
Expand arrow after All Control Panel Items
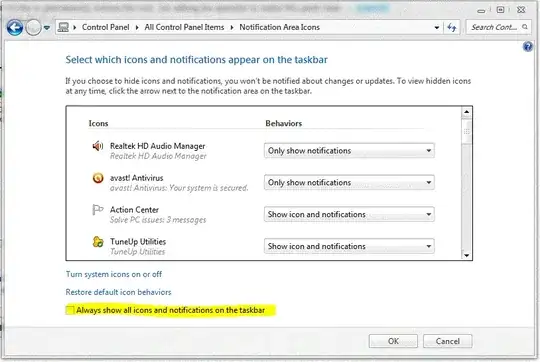tap(232, 27)
